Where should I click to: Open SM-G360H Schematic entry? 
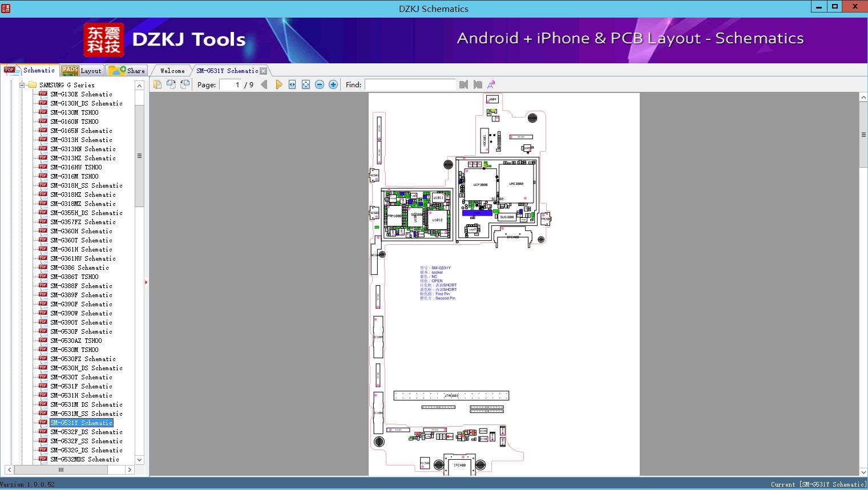tap(81, 231)
